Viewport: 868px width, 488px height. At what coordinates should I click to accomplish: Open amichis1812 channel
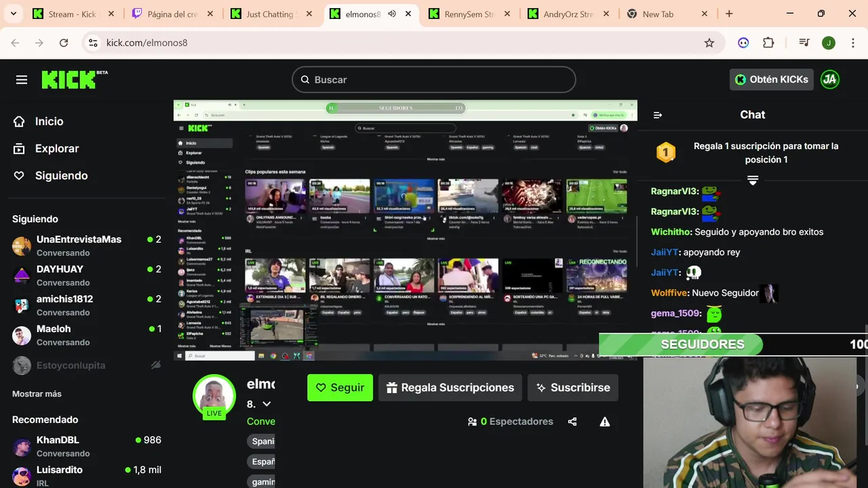[87, 306]
